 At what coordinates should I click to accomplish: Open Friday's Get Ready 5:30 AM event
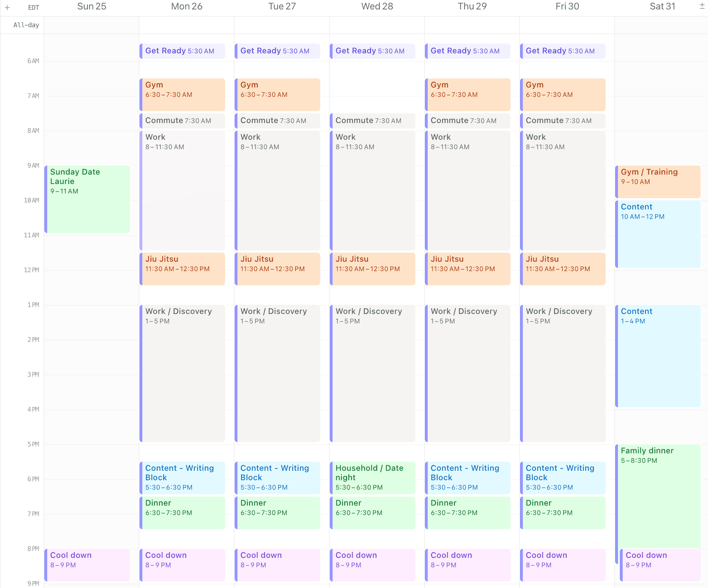[x=563, y=51]
